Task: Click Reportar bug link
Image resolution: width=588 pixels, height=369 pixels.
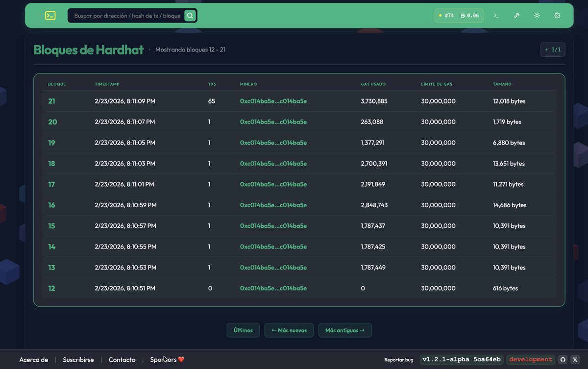Action: [x=399, y=360]
